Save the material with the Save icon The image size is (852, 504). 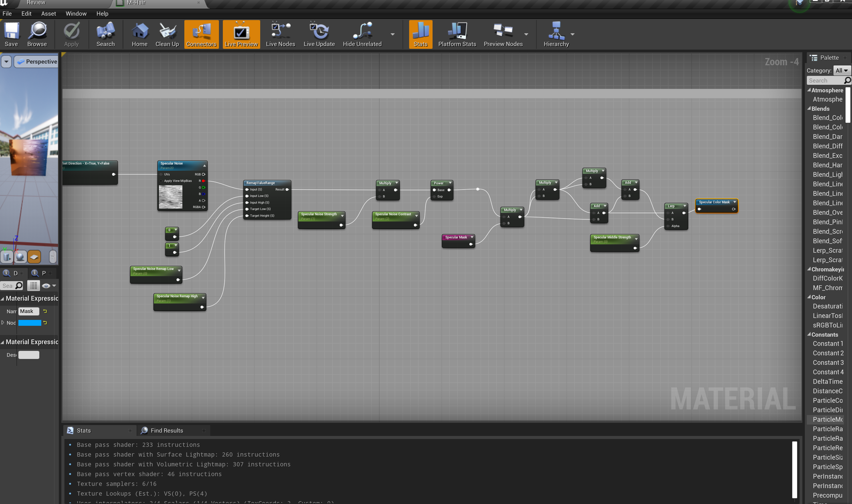pos(11,34)
